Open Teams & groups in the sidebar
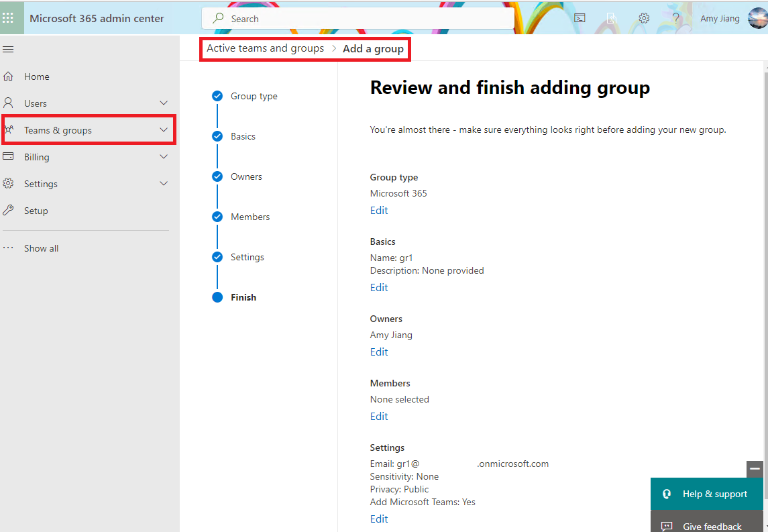The image size is (768, 532). pyautogui.click(x=58, y=130)
